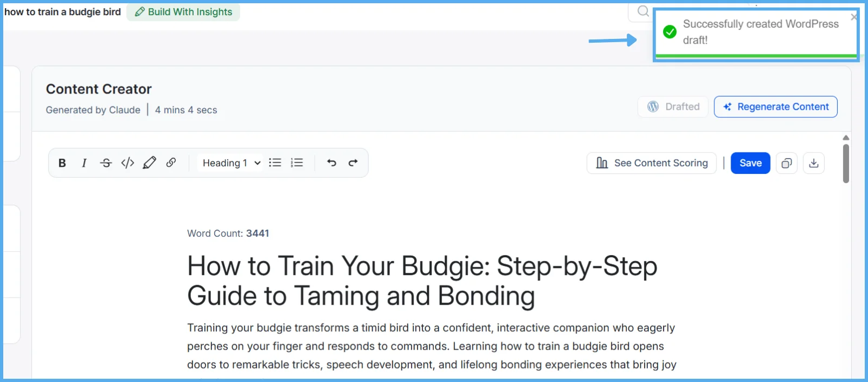Open Build With Insights tab
Screen dimensions: 868x382
tap(183, 12)
